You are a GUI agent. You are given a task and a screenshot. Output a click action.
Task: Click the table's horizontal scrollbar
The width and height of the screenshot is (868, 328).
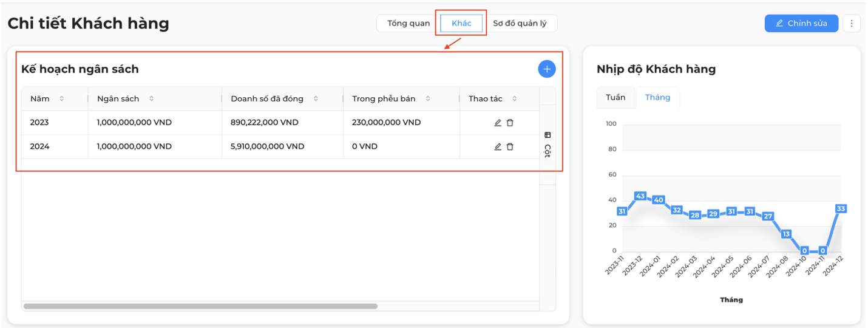[x=200, y=306]
